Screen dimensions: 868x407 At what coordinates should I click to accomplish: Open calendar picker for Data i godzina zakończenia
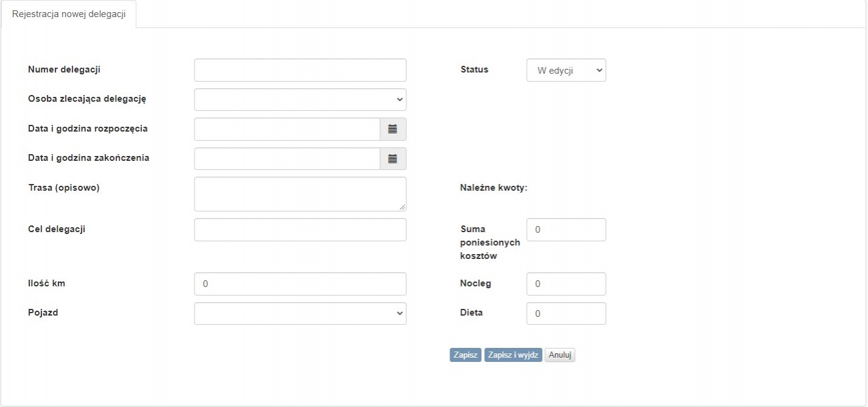(393, 159)
